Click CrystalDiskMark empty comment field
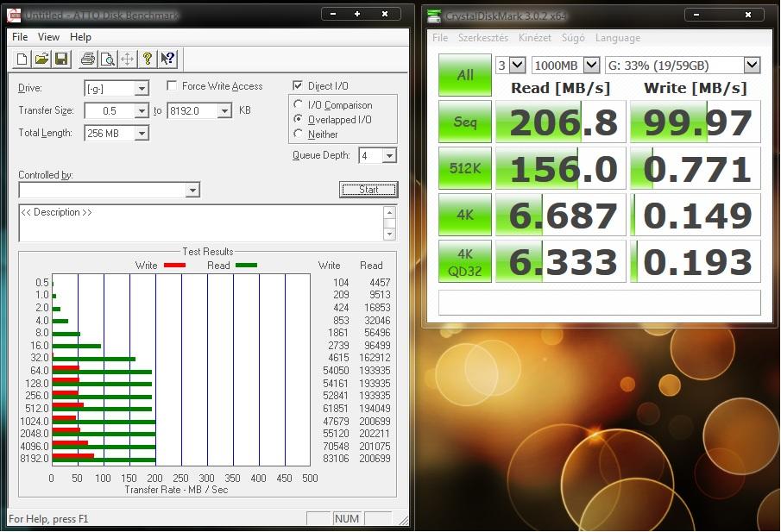The image size is (781, 532). (x=599, y=302)
